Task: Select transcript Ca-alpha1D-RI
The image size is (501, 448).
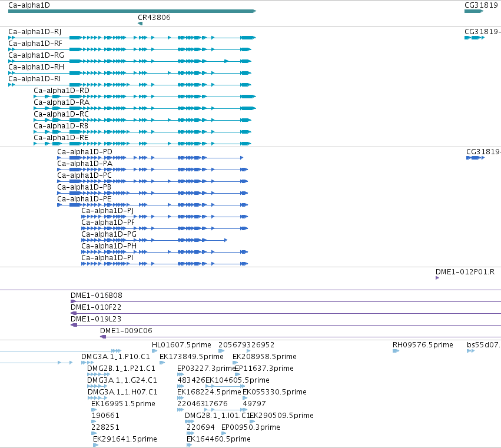Action: click(x=130, y=85)
